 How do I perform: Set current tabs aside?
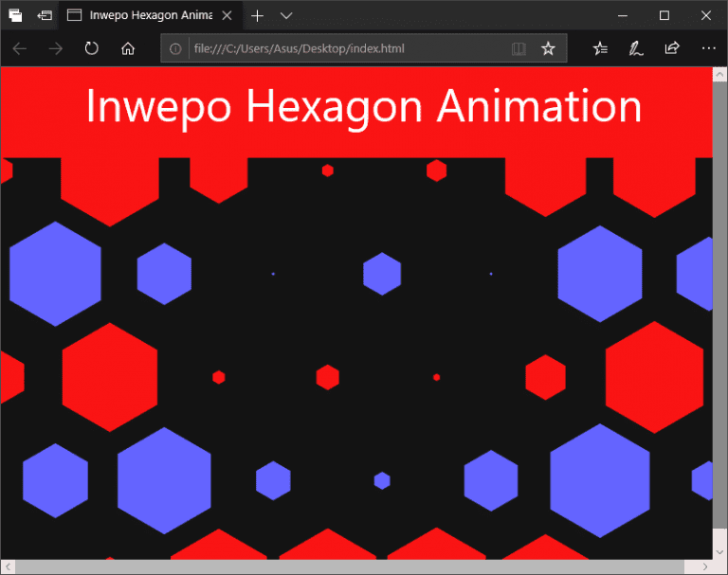45,15
